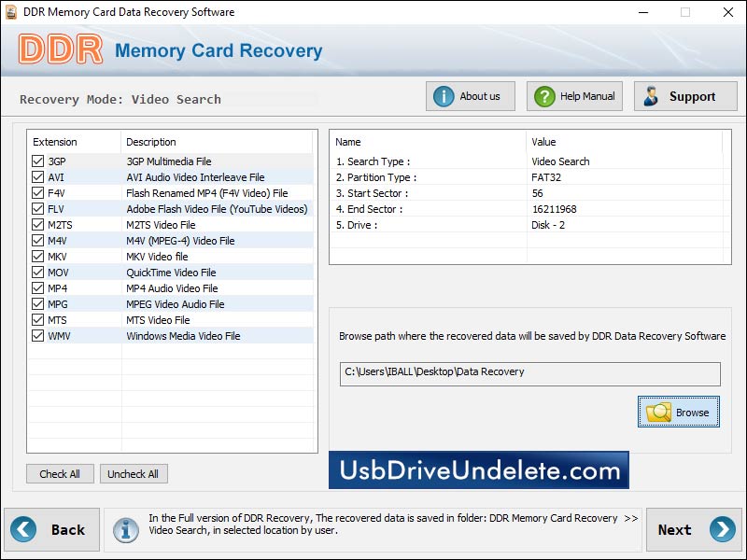Click the Support person icon

coord(651,96)
